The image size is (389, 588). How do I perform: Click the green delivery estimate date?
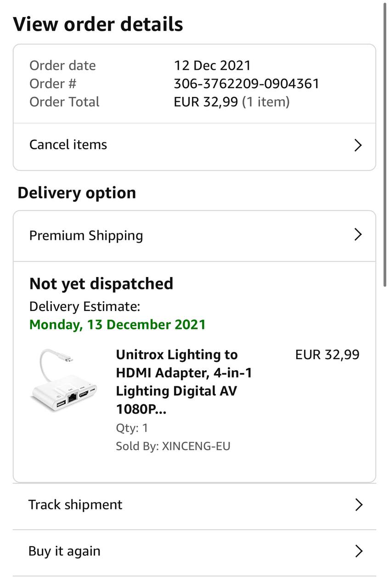[x=118, y=325]
